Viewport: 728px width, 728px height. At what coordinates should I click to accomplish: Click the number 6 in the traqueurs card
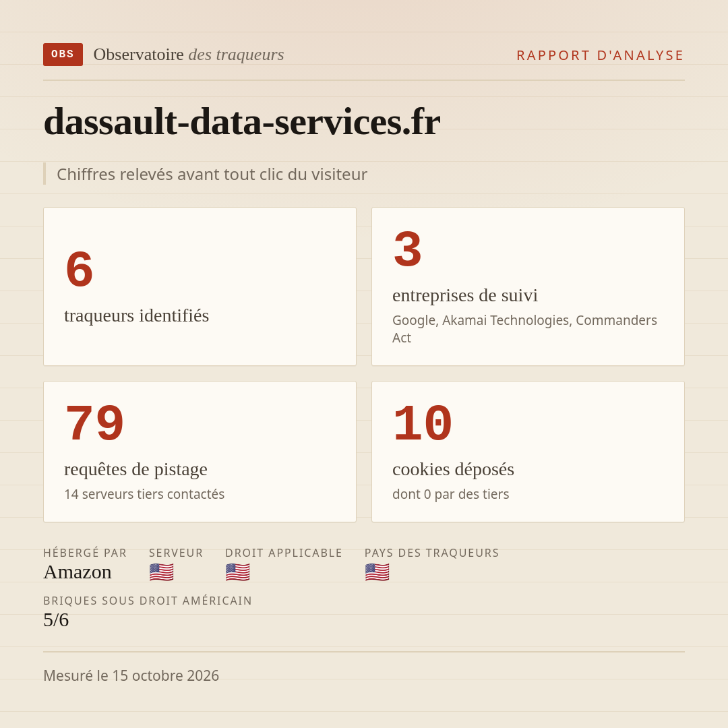[79, 269]
